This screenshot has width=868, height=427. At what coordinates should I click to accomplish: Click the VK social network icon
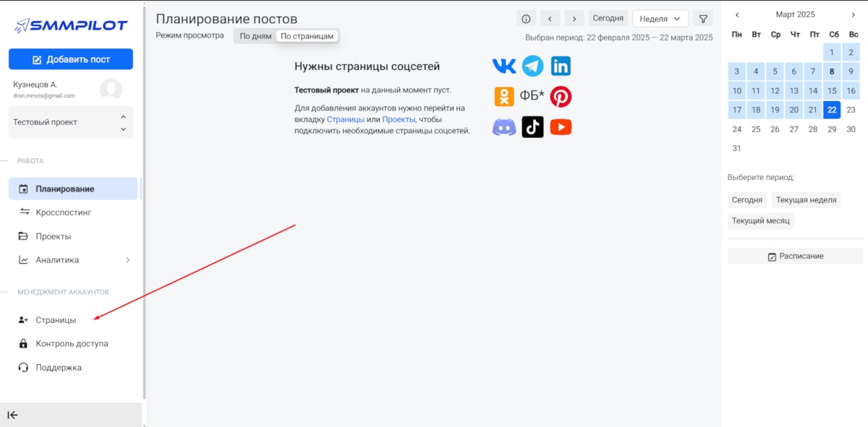coord(504,66)
